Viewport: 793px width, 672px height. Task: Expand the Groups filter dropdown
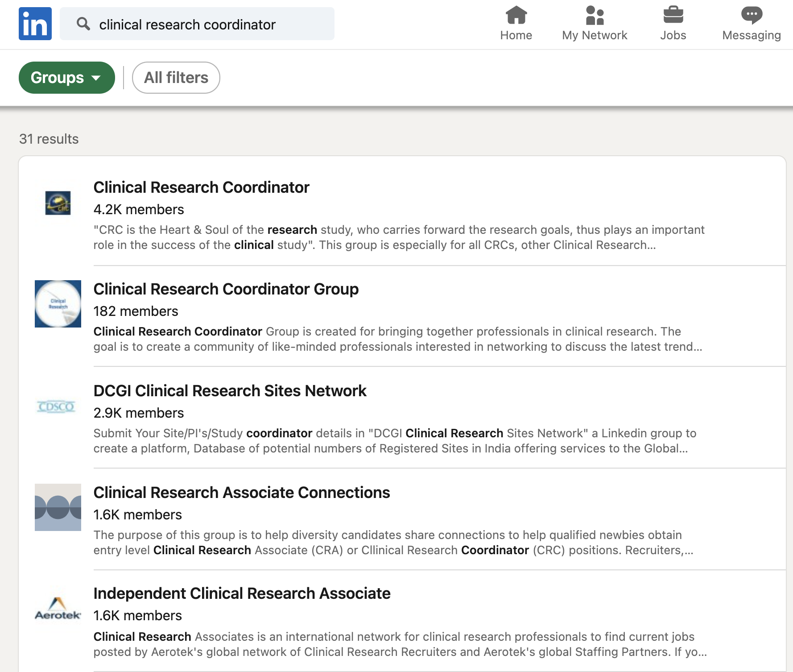click(x=67, y=78)
